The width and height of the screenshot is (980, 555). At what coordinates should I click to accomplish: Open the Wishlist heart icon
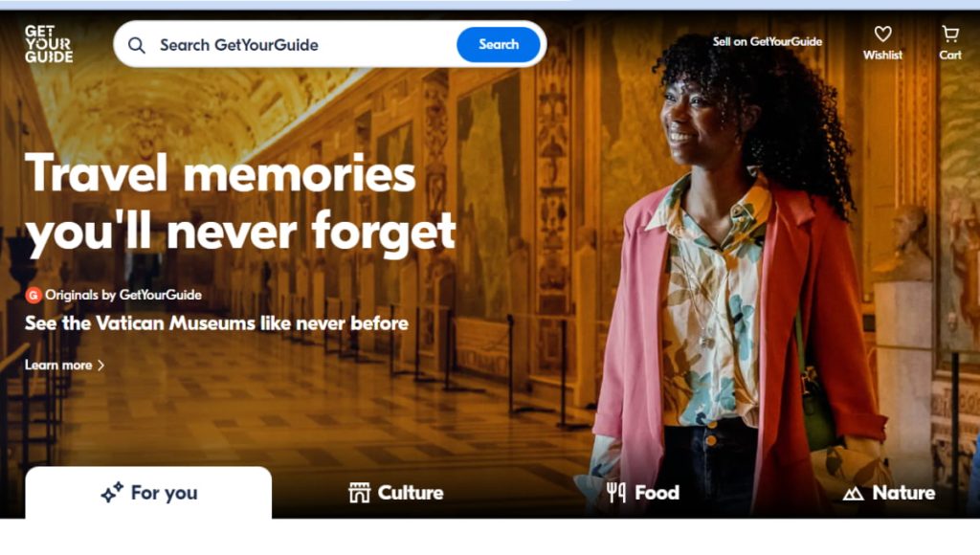tap(882, 33)
